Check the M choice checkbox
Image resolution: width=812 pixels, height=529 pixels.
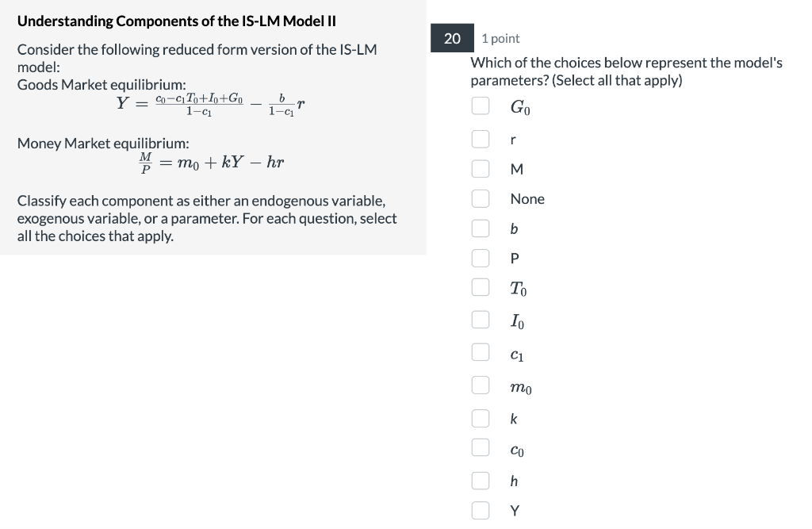click(481, 168)
